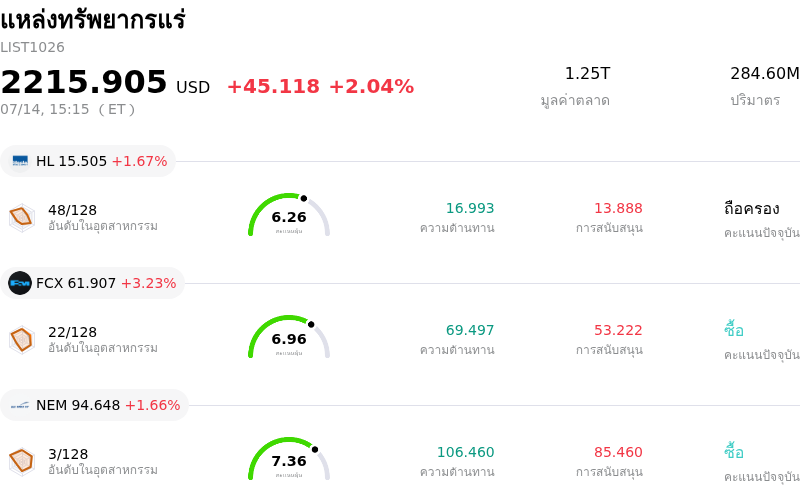
Task: Click the market cap value 1.25T
Action: [x=587, y=73]
